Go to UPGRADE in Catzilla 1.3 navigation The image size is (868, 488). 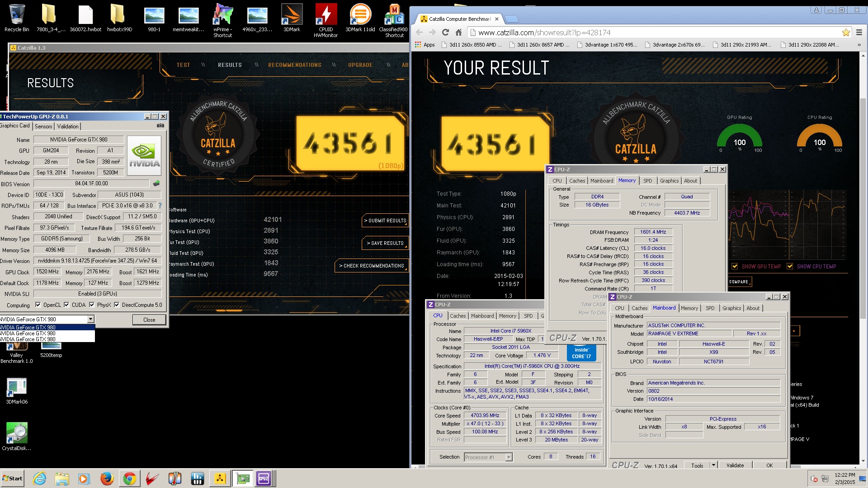pos(360,65)
